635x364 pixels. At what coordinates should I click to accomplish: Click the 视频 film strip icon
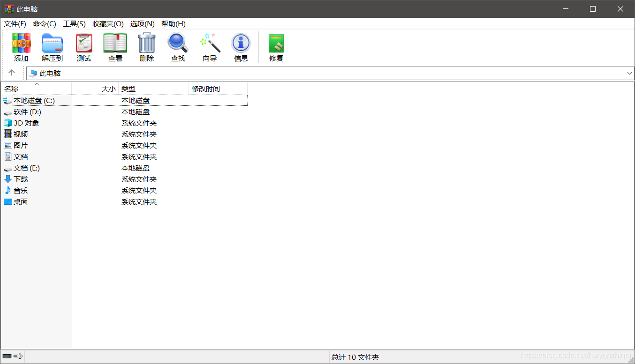(x=8, y=134)
